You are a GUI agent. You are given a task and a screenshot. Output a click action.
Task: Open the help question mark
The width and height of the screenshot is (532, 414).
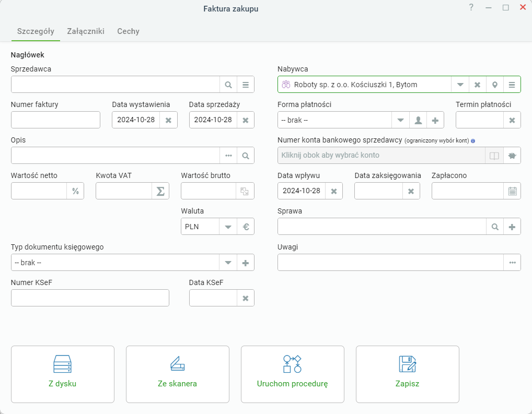[471, 7]
